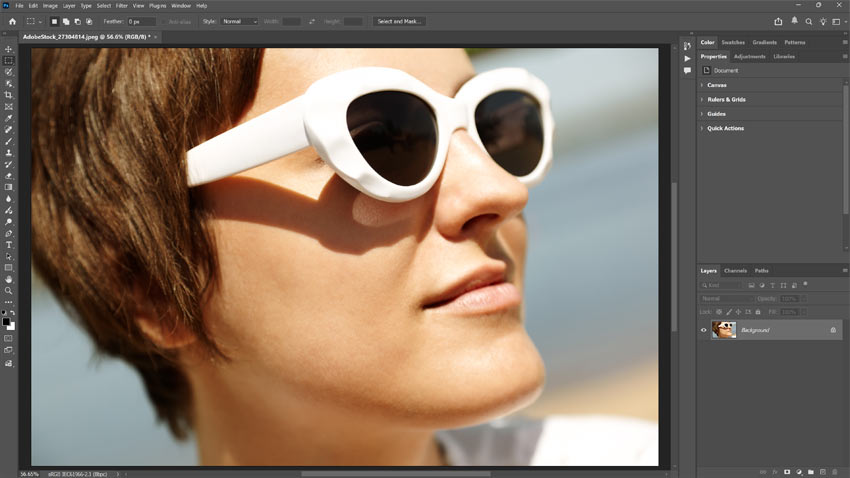Screen dimensions: 850x478
Task: Select the Dodge tool
Action: click(9, 222)
